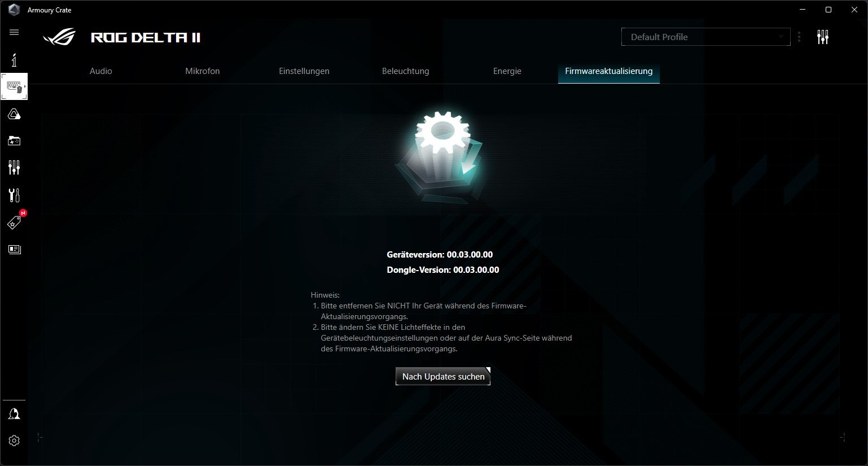Open the Settings gear icon at bottom-left
This screenshot has height=466, width=868.
[x=14, y=441]
